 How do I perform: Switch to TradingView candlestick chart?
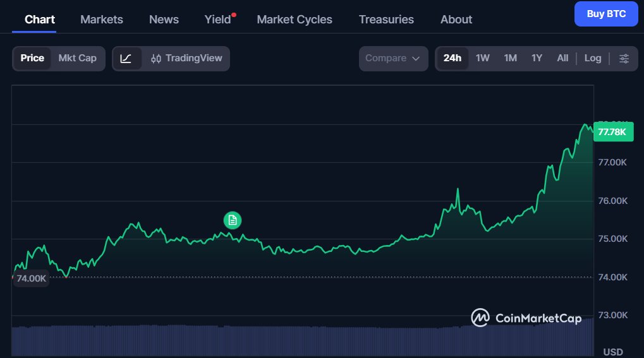pos(186,58)
